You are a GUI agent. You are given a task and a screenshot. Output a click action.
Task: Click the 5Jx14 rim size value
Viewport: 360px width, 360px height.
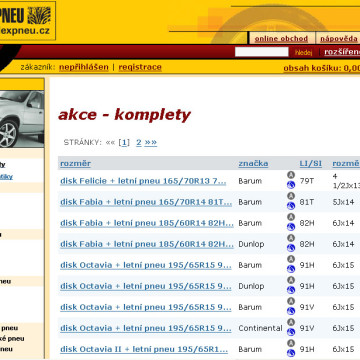343,202
